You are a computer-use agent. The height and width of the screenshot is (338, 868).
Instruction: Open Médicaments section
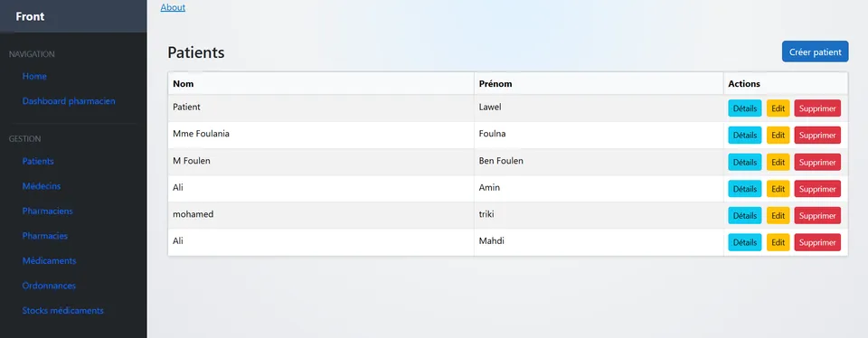coord(49,260)
